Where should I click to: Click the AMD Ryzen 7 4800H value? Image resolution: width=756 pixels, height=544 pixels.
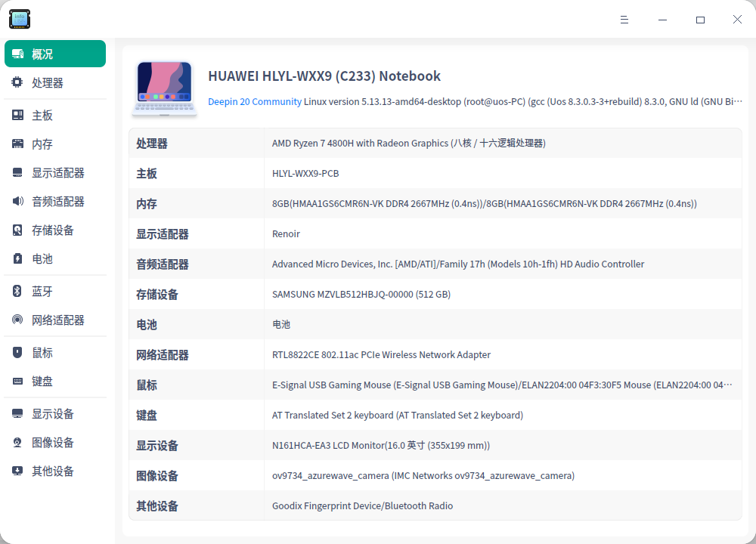point(408,143)
